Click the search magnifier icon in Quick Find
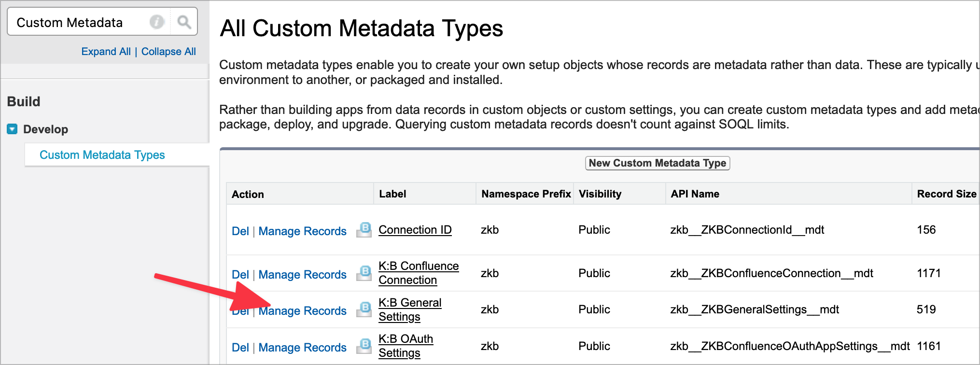The width and height of the screenshot is (980, 365). pyautogui.click(x=184, y=22)
